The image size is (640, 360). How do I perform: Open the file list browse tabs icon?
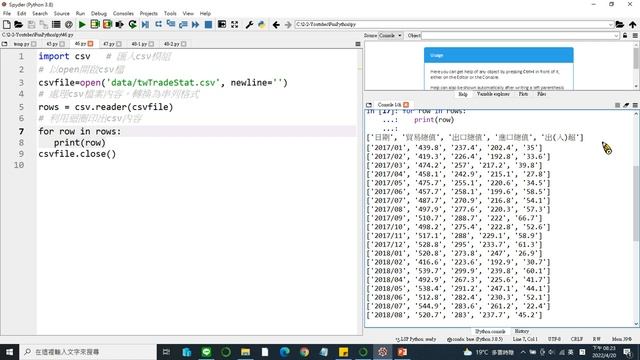(x=56, y=24)
